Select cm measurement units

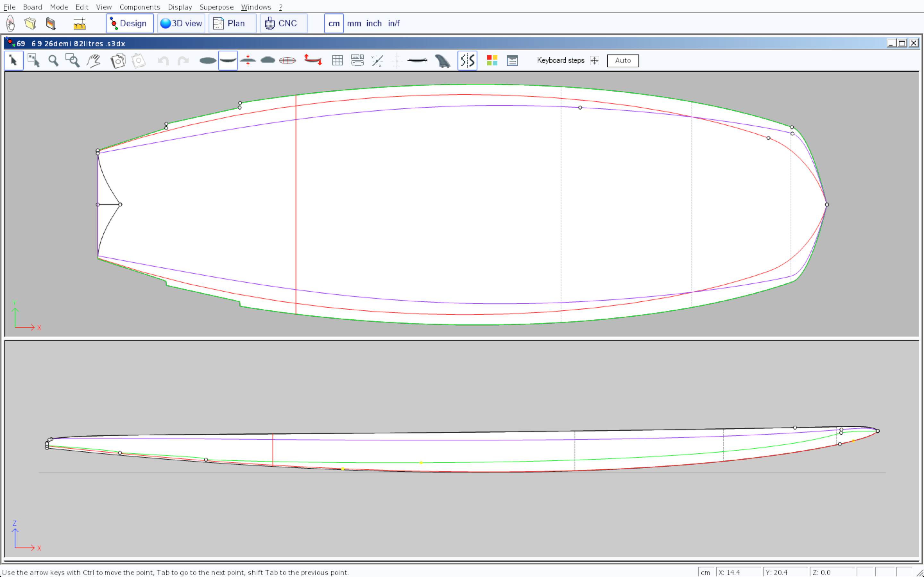pos(334,24)
